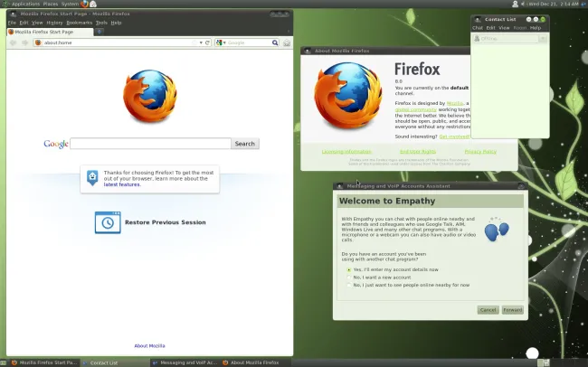Open the Chat menu in Contact List

point(478,28)
